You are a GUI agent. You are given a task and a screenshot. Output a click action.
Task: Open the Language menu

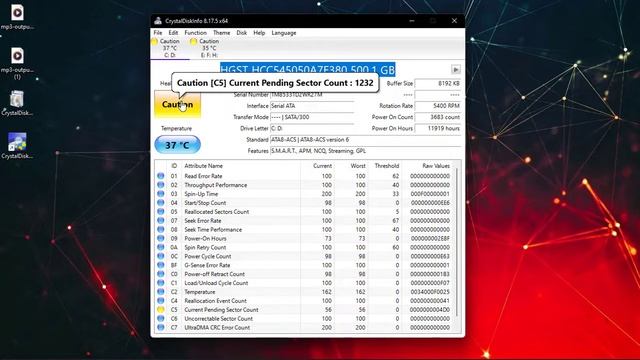(x=284, y=33)
